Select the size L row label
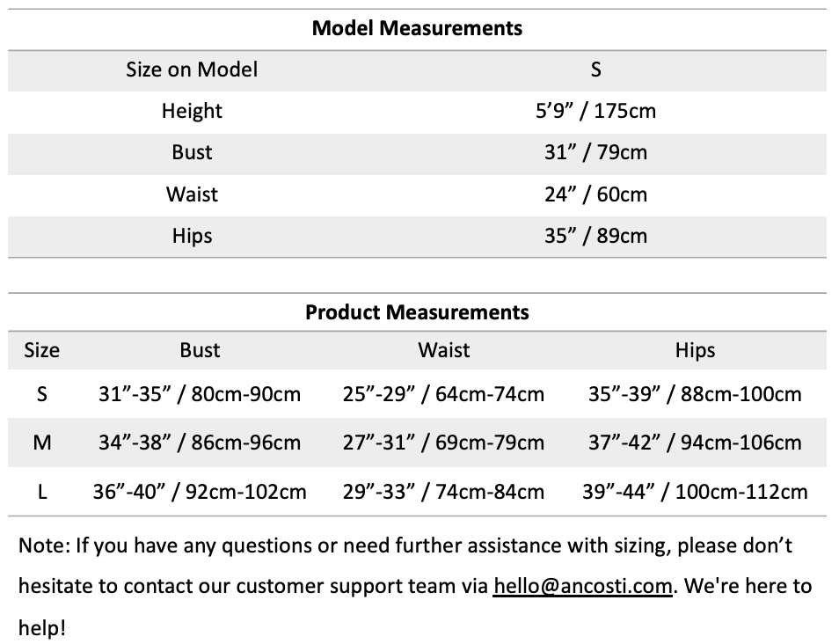 point(41,492)
